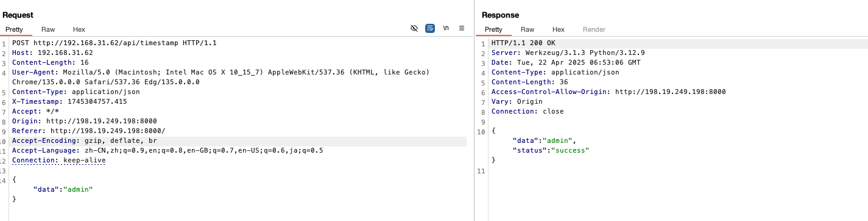868x221 pixels.
Task: Open the Request panel hamburger options menu
Action: pos(462,29)
